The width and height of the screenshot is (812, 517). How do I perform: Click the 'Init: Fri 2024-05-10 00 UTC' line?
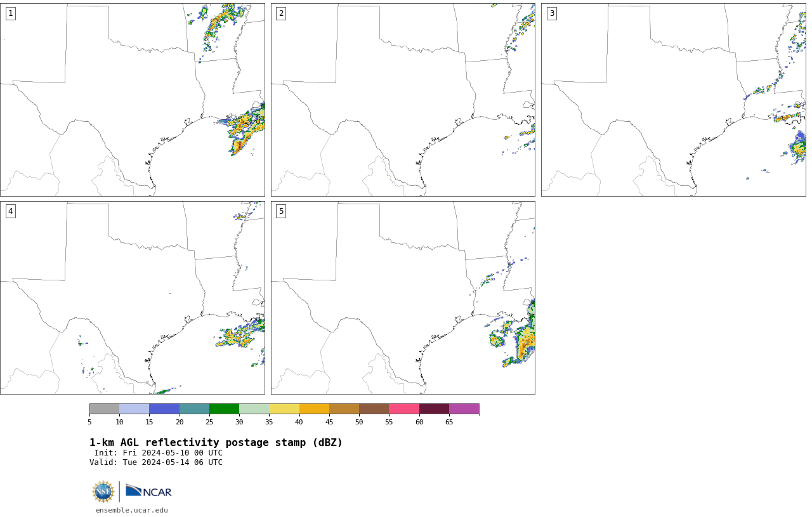click(159, 453)
